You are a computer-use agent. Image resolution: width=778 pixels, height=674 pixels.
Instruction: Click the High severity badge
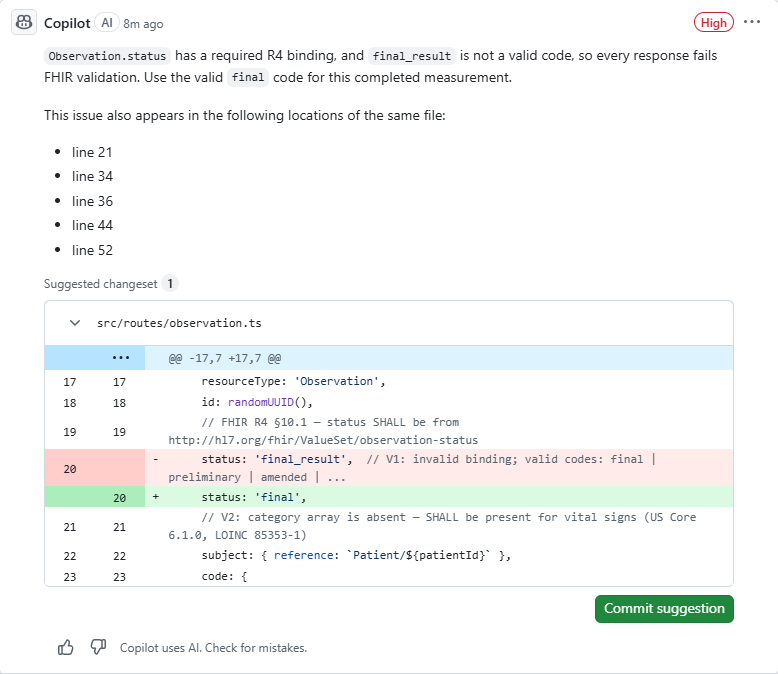(x=713, y=23)
